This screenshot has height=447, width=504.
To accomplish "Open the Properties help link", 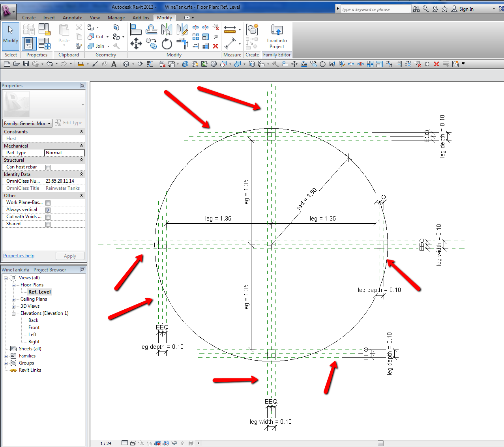I will point(19,256).
